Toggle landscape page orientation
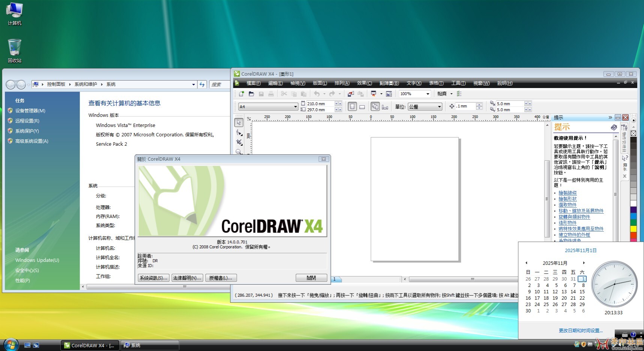This screenshot has height=351, width=644. (x=362, y=106)
